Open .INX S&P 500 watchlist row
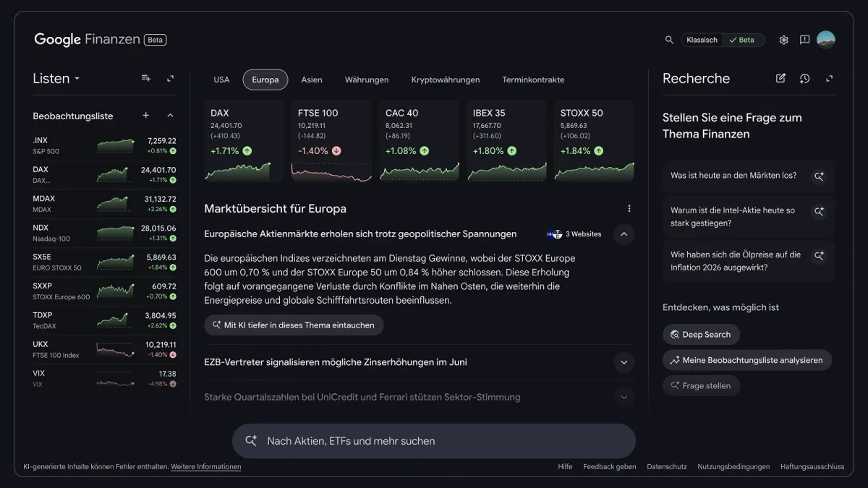The image size is (868, 488). tap(104, 146)
